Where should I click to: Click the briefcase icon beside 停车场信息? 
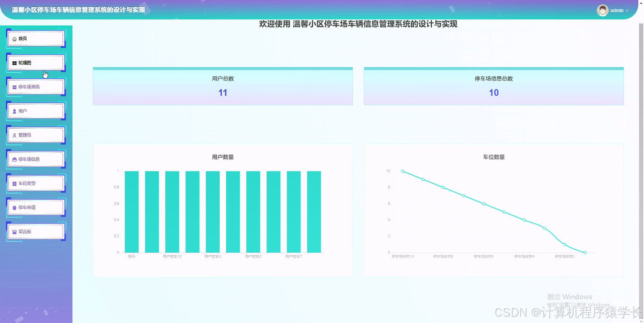[14, 159]
